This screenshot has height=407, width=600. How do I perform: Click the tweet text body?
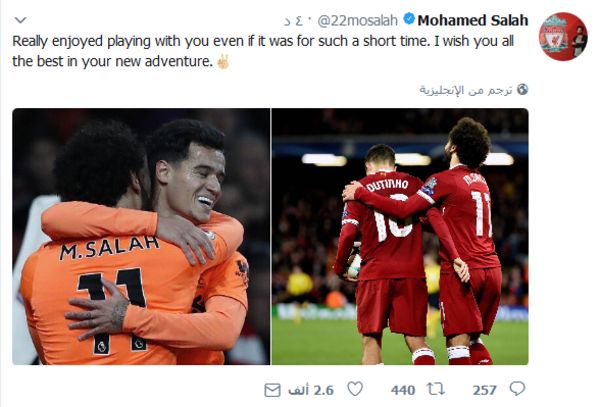click(263, 51)
